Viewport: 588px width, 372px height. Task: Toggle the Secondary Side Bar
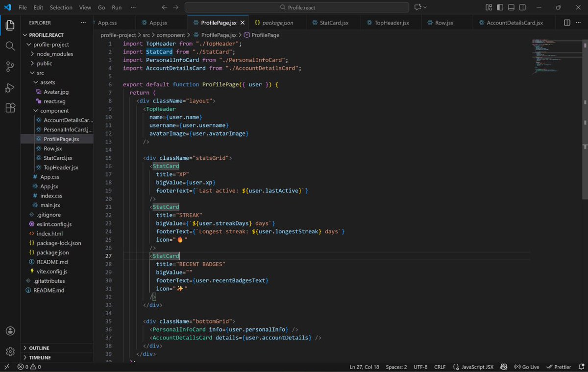click(x=522, y=7)
